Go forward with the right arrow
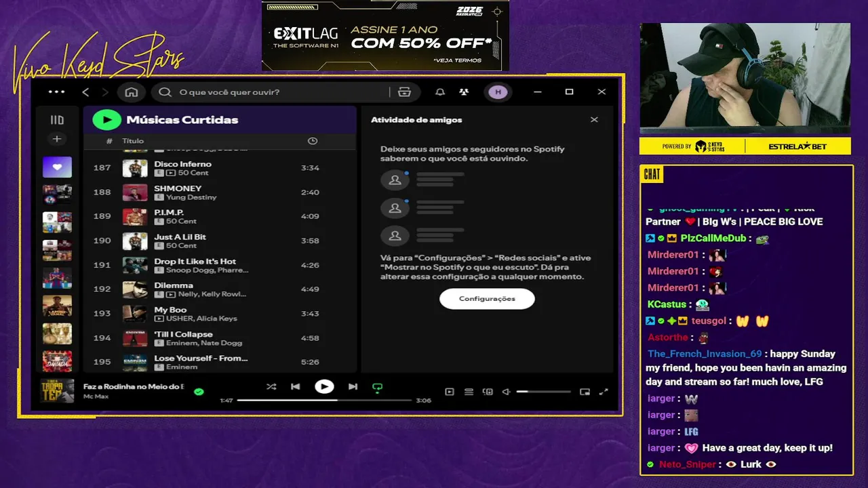This screenshot has height=488, width=868. coord(104,92)
